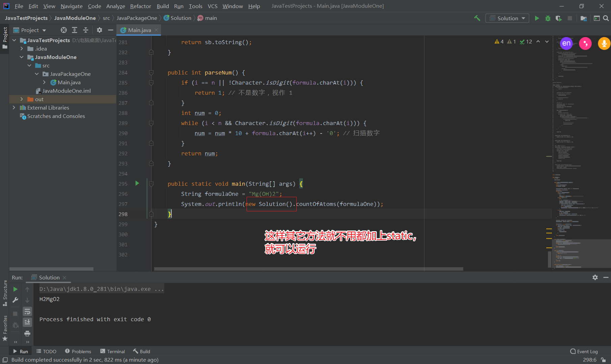The width and height of the screenshot is (611, 364).
Task: Select JavaModuleOne.iml file
Action: pos(63,91)
